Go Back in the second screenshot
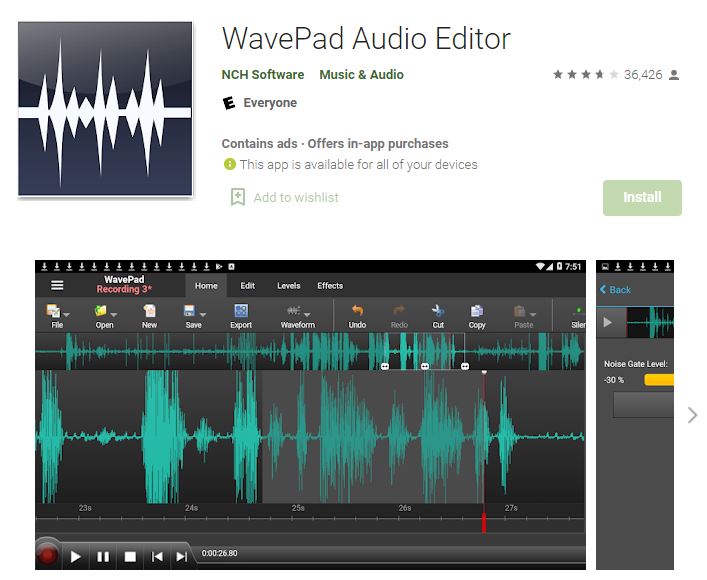 tap(615, 290)
